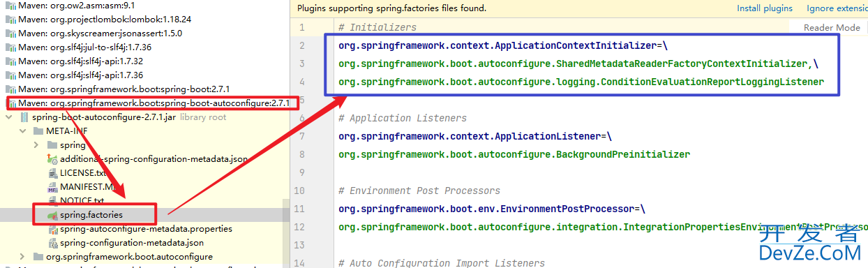Click the spring.factories file icon

pos(53,215)
